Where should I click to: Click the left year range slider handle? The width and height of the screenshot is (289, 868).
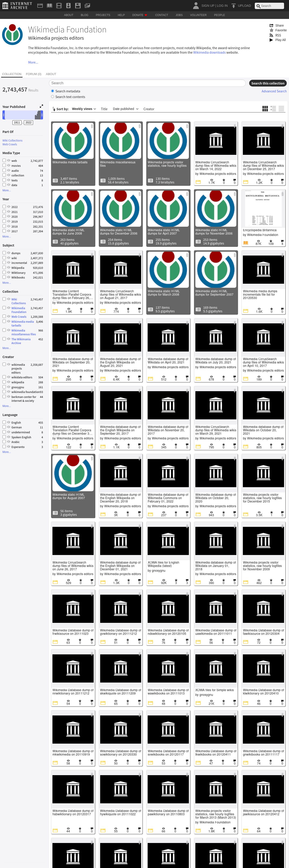point(4,115)
